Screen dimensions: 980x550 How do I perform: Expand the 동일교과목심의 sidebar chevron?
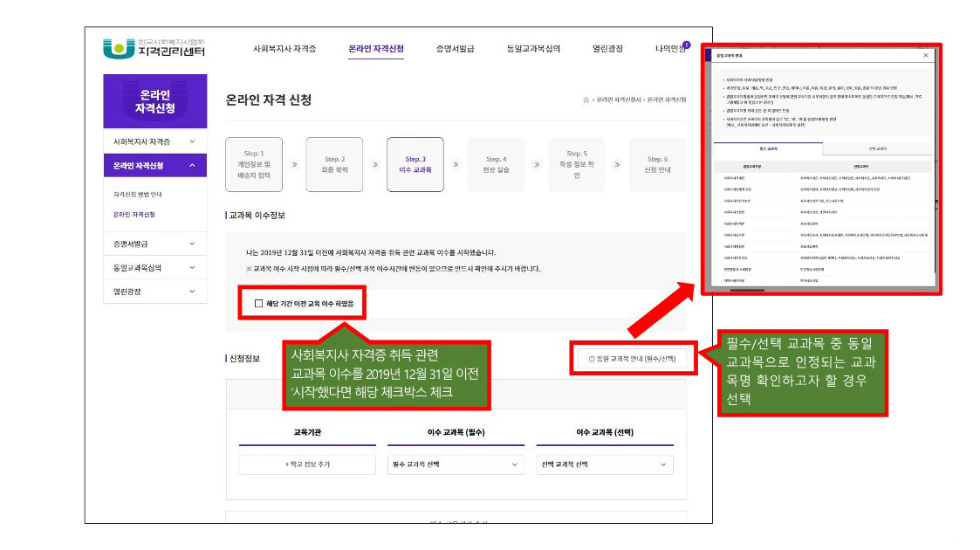[192, 267]
